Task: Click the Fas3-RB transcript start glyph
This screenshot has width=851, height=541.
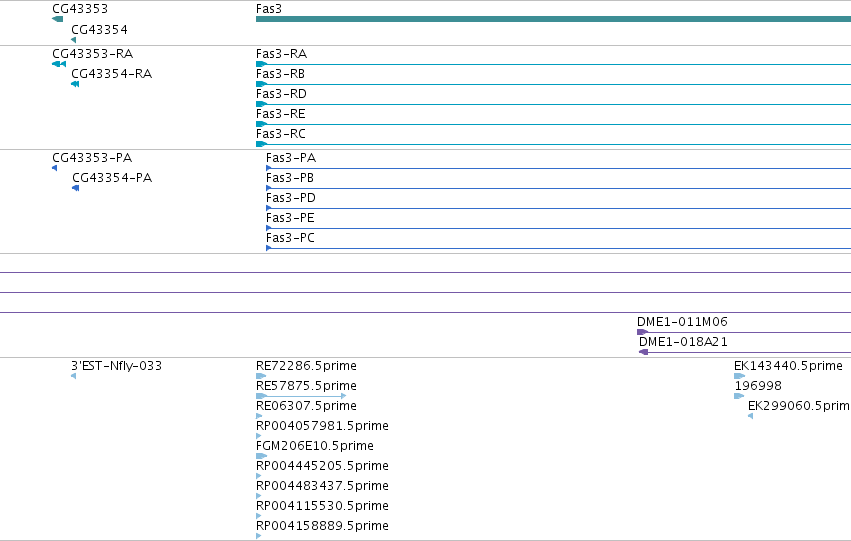Action: click(261, 84)
